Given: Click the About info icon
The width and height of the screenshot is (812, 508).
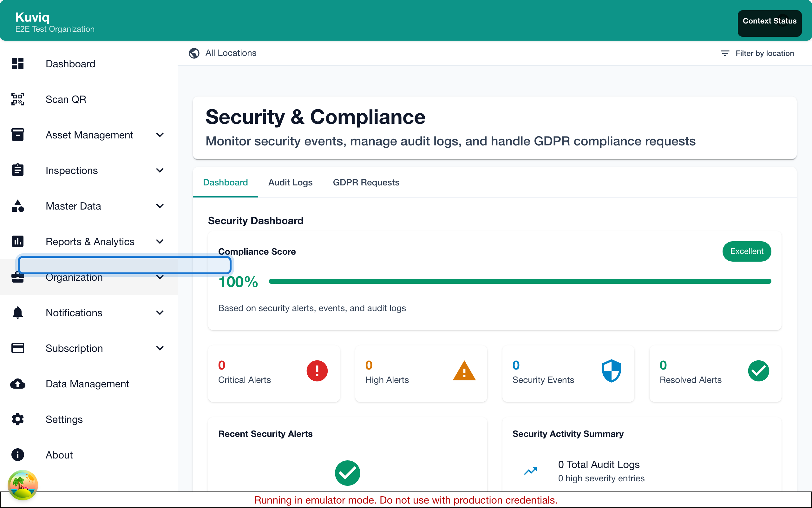Looking at the screenshot, I should point(17,455).
